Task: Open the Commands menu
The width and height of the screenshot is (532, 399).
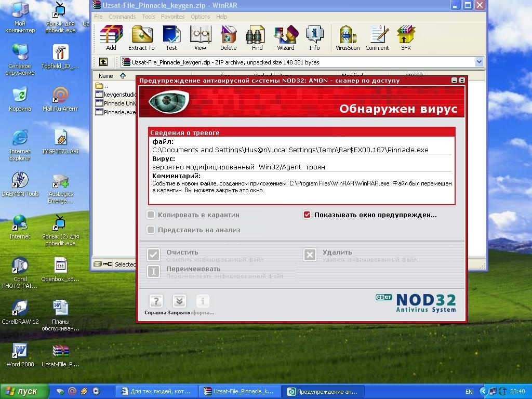Action: coord(122,17)
